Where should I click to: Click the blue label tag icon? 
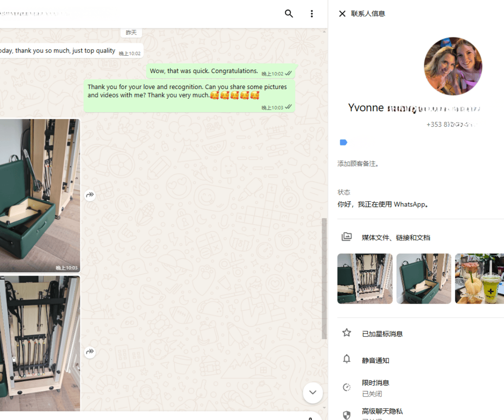[x=343, y=142]
